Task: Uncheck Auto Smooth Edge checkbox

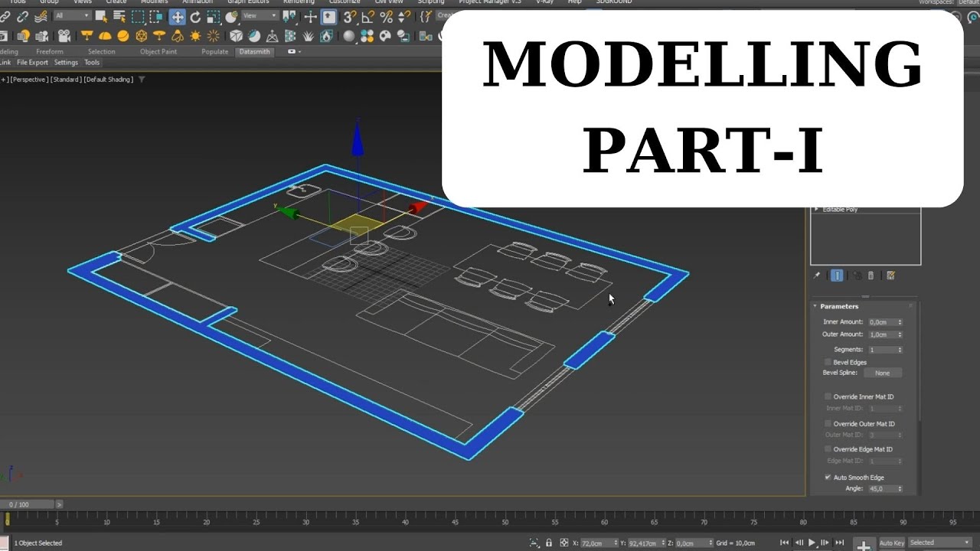Action: (x=828, y=478)
